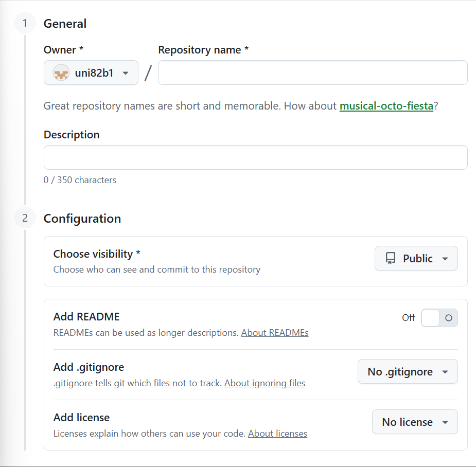476x467 pixels.
Task: Open the Public visibility dropdown
Action: click(x=416, y=258)
